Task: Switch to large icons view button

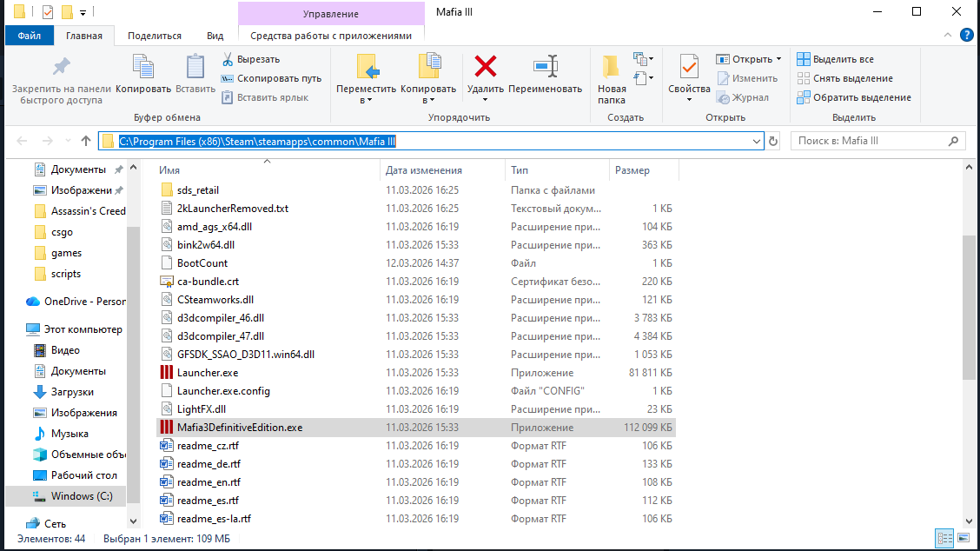Action: 963,538
